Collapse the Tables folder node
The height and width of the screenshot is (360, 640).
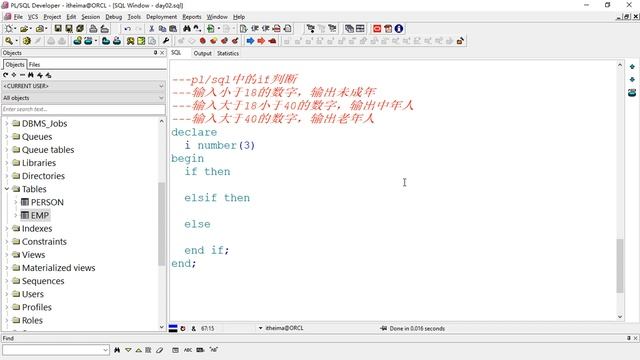pos(7,189)
